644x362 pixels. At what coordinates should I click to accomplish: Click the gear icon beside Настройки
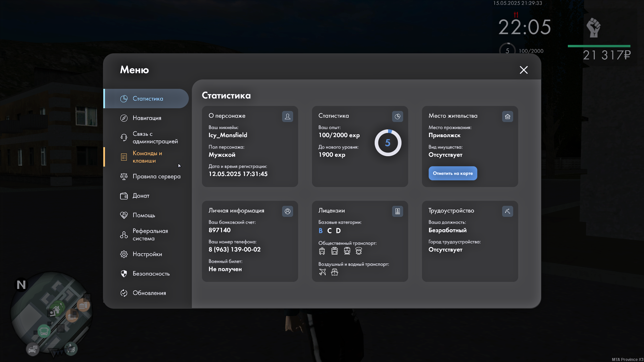124,254
